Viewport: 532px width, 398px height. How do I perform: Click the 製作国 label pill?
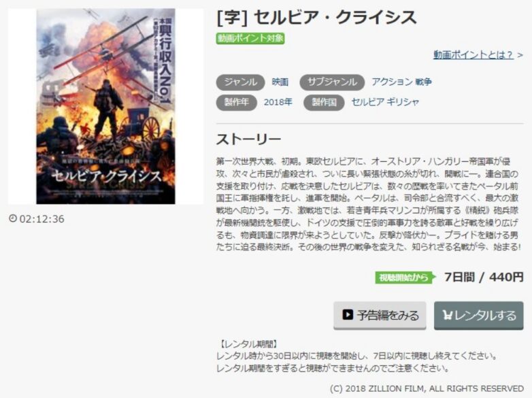[324, 102]
